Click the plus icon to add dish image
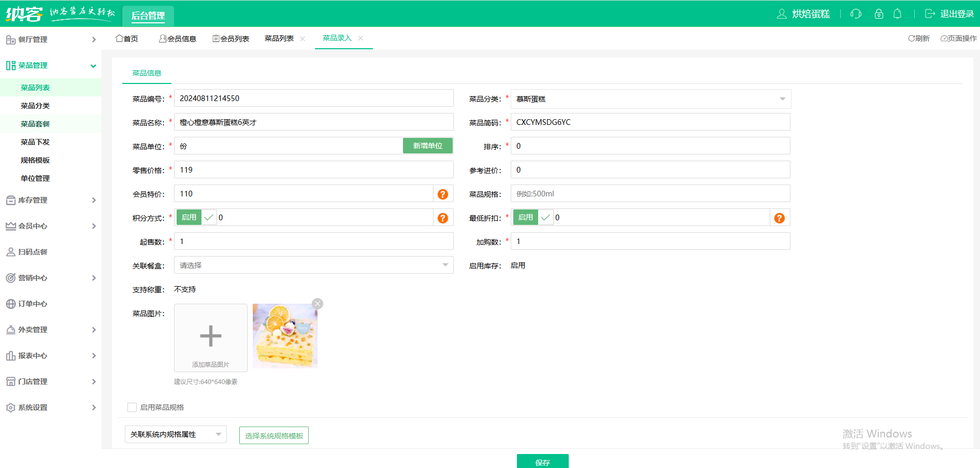980x468 pixels. click(x=211, y=336)
